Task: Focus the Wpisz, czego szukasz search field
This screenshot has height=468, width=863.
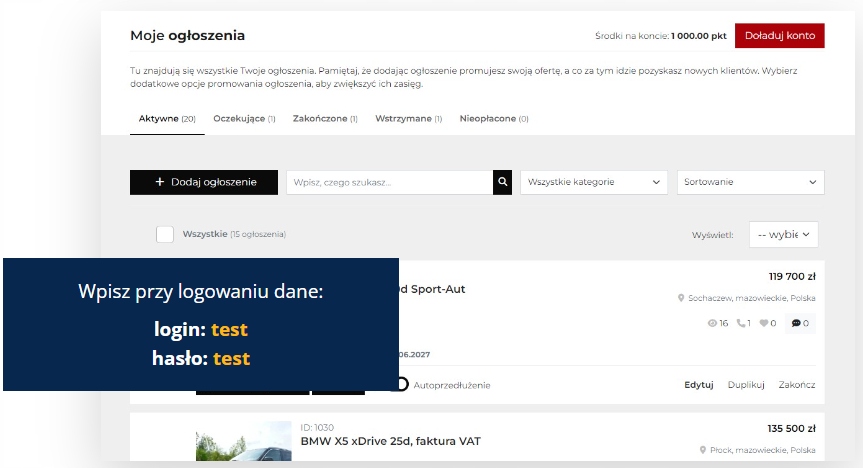Action: coord(389,182)
